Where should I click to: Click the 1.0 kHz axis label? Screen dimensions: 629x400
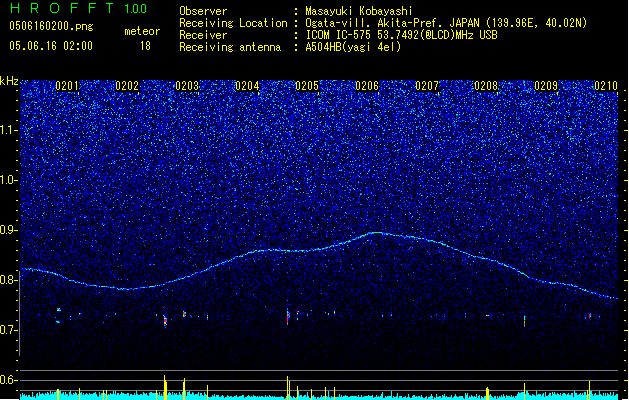click(x=9, y=180)
